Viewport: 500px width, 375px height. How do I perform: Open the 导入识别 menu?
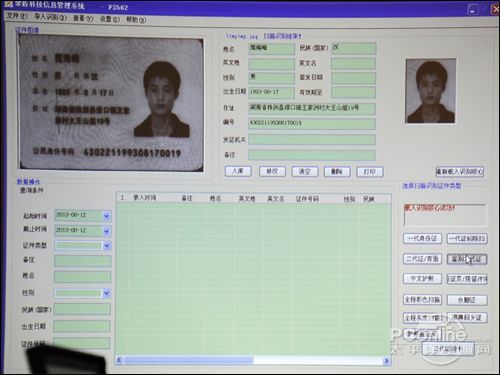click(x=50, y=17)
